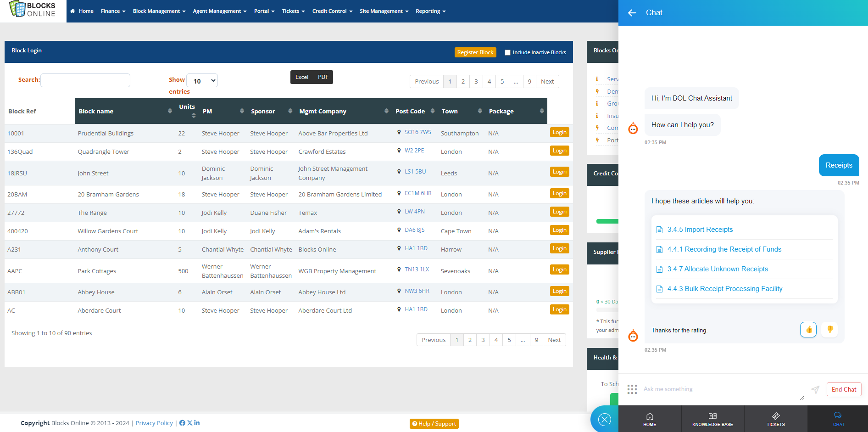
Task: Open the Tickets tab in chat widget
Action: pos(775,419)
